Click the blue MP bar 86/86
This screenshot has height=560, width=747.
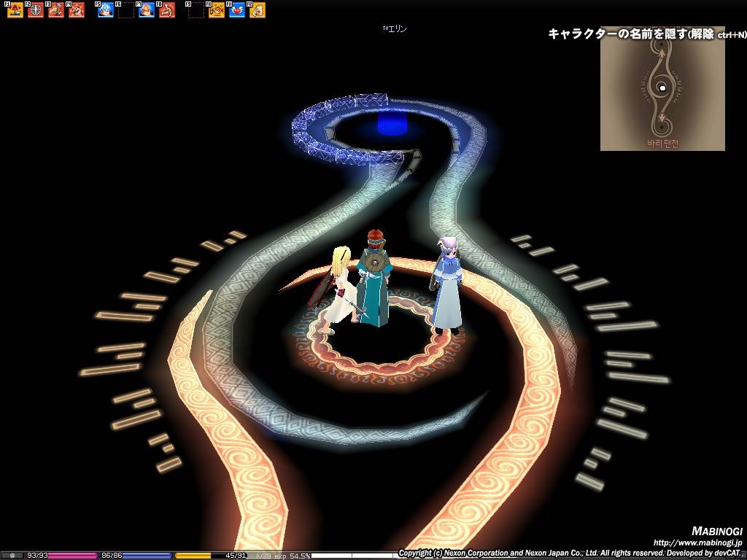click(135, 555)
